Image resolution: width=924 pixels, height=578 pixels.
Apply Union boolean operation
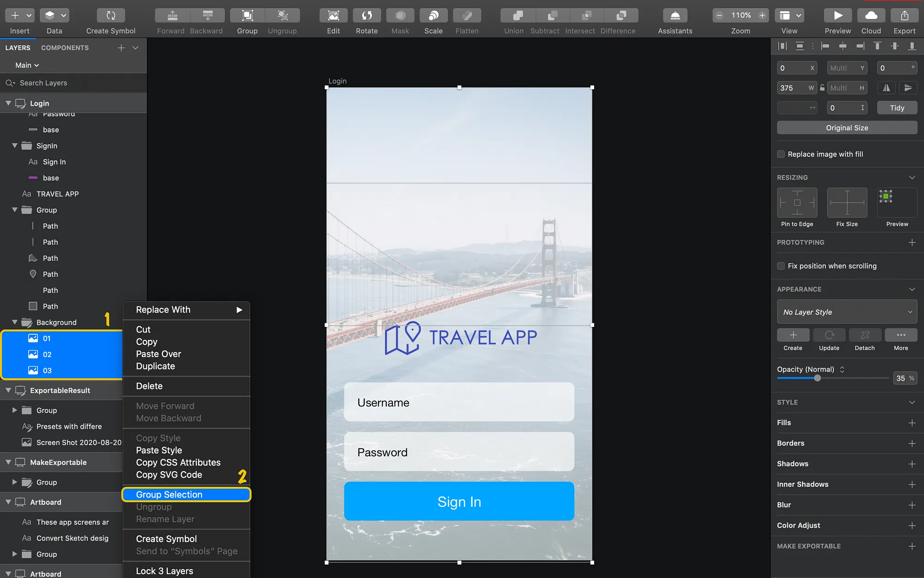(x=518, y=16)
